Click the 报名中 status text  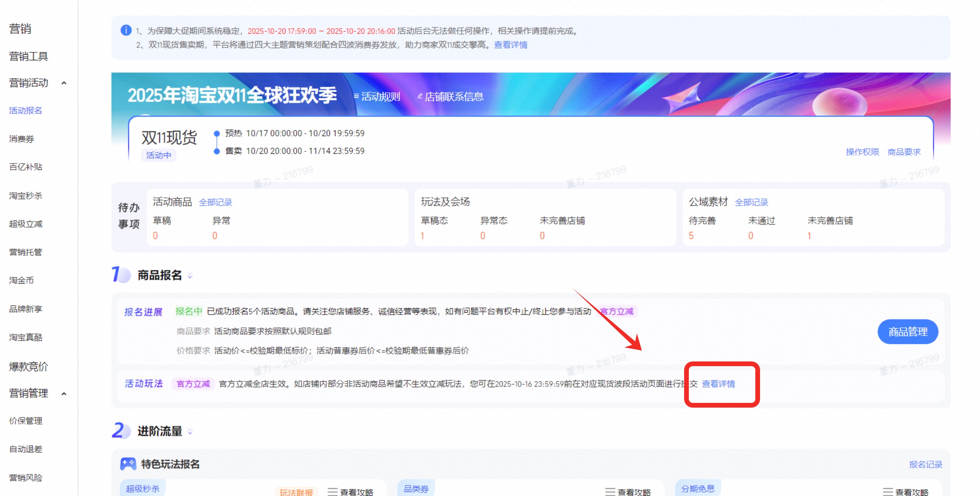pyautogui.click(x=189, y=311)
